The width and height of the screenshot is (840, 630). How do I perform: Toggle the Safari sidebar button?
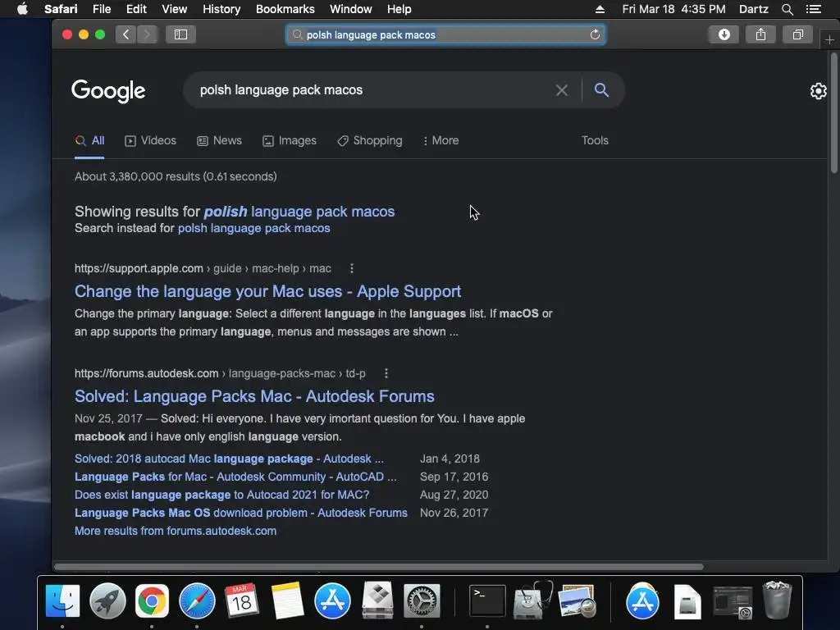[x=180, y=34]
